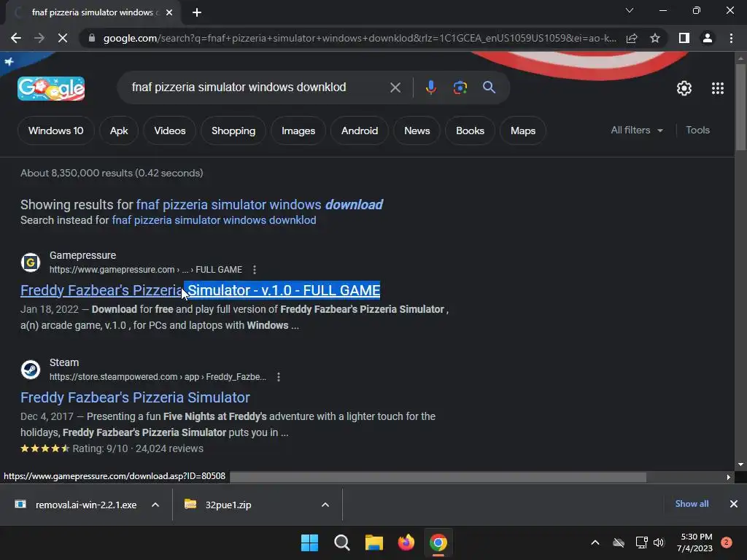Filter results by Windows 10

(x=55, y=131)
